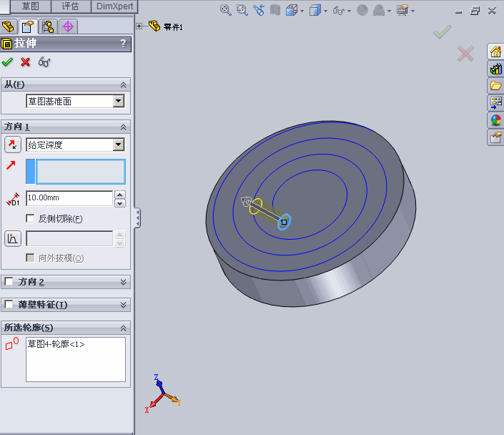Viewport: 504px width, 435px height.
Task: Enable the 薄壁特征(T) checkbox
Action: click(x=9, y=304)
